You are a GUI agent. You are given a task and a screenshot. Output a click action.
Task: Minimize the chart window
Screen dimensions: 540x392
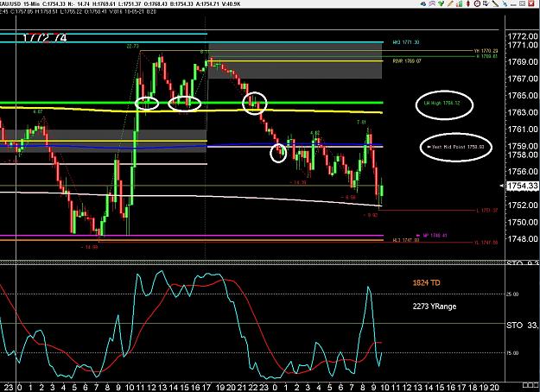click(x=513, y=5)
